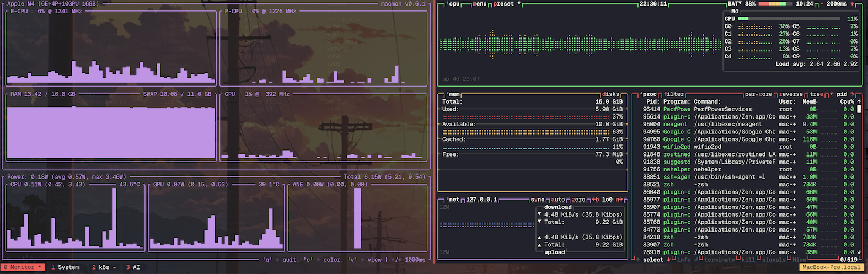Select Zen plugin-c process row 95614
868x274 pixels.
(x=748, y=117)
